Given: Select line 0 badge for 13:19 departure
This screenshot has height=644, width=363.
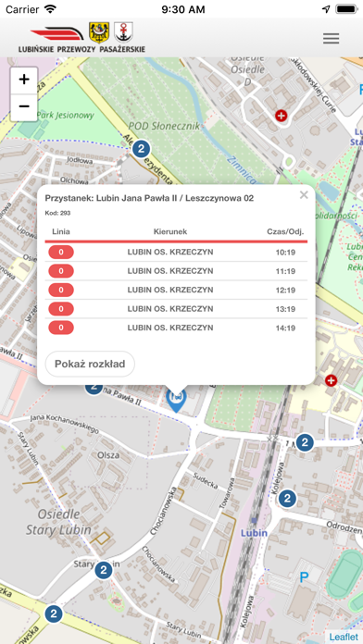Looking at the screenshot, I should 61,309.
